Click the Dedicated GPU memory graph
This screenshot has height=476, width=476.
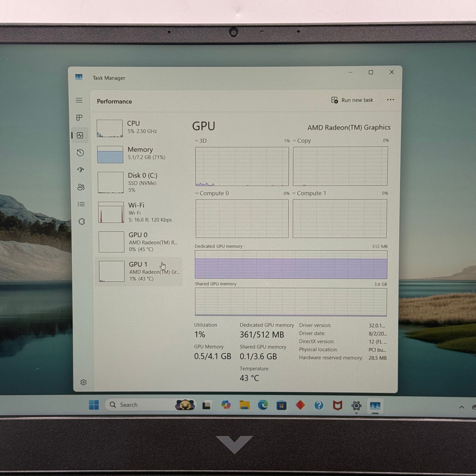tap(291, 265)
